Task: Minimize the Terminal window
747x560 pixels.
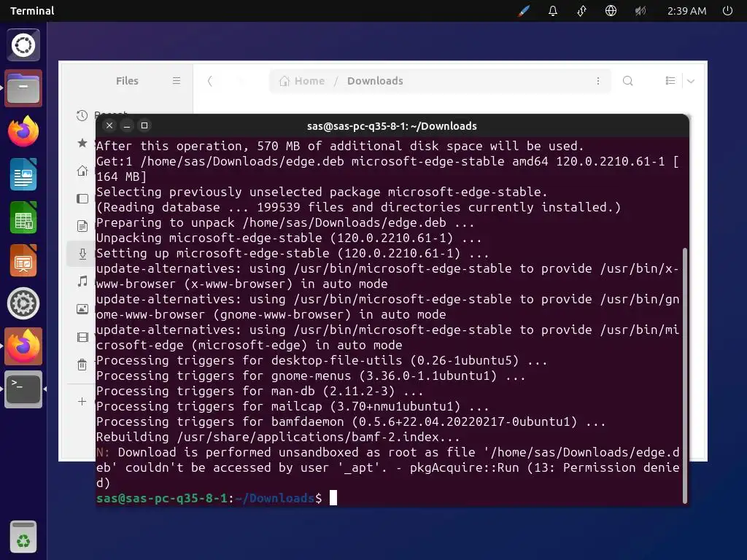Action: tap(127, 125)
